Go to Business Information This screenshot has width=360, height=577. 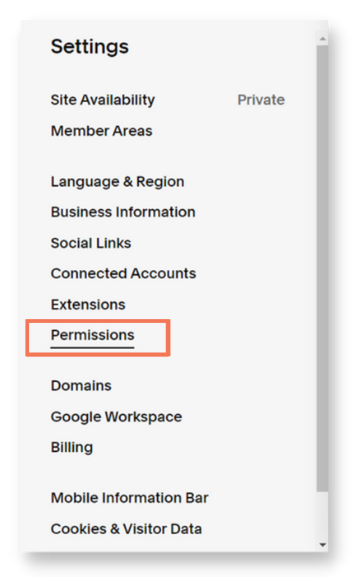click(123, 212)
